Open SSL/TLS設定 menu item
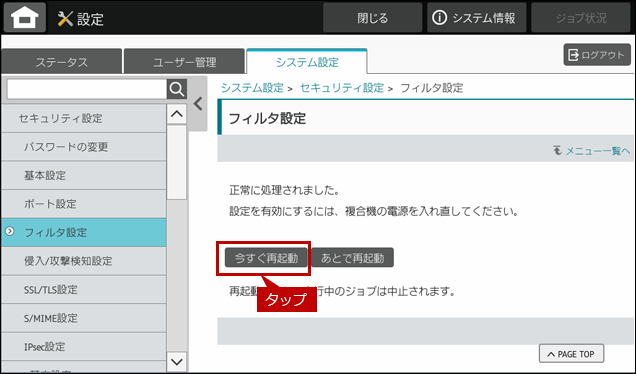Viewport: 636px width, 374px height. pyautogui.click(x=84, y=290)
